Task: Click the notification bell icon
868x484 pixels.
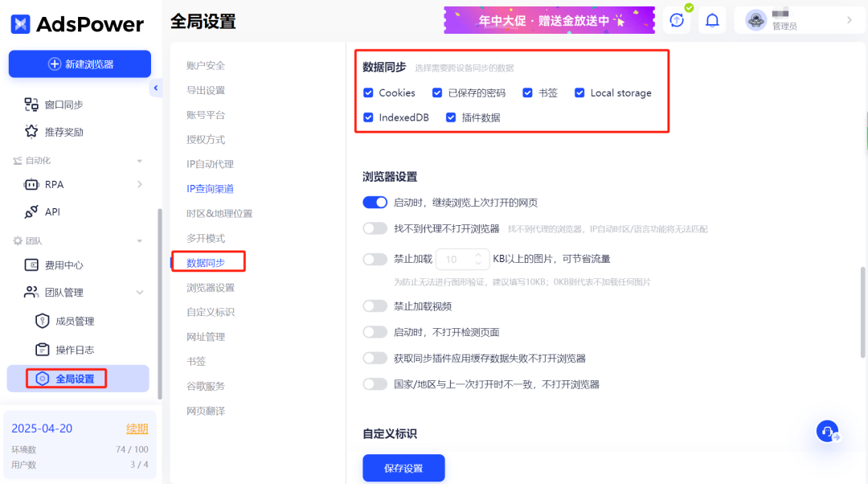Action: [x=712, y=19]
